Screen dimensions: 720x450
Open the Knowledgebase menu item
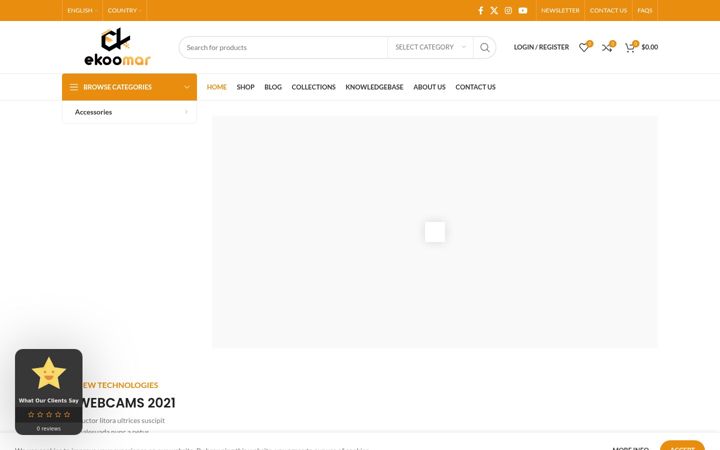pyautogui.click(x=374, y=87)
